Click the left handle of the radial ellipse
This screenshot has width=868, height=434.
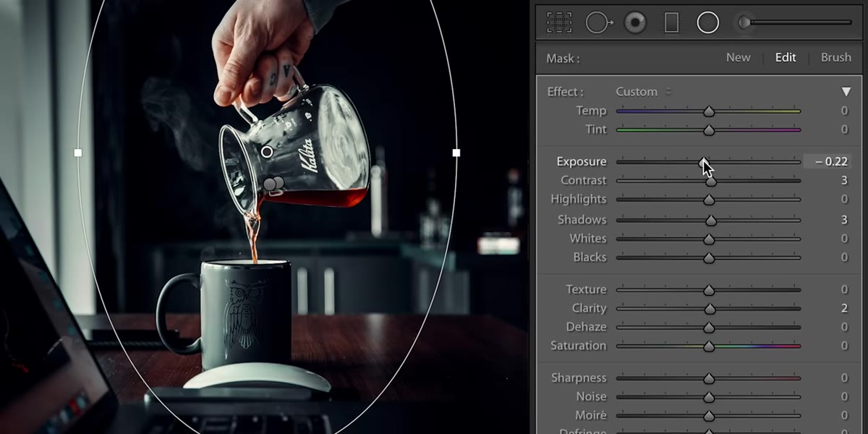(x=78, y=153)
